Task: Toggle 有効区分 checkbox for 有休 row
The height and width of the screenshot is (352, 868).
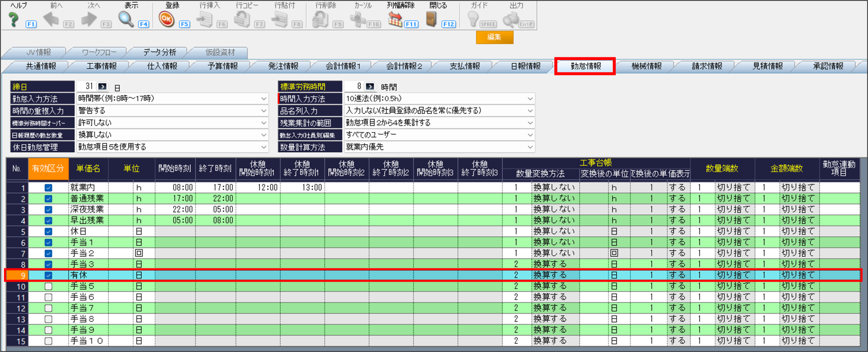Action: click(48, 275)
